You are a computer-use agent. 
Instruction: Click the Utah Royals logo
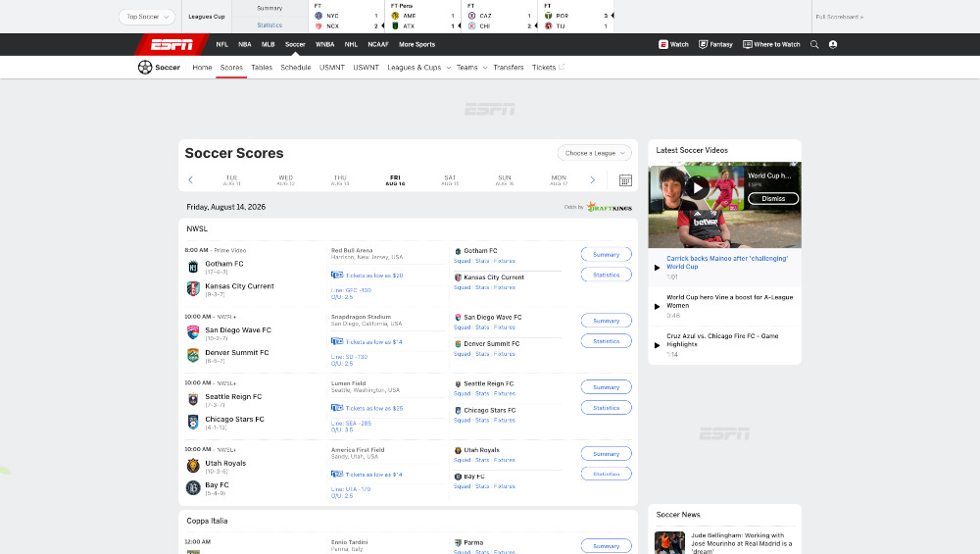193,465
